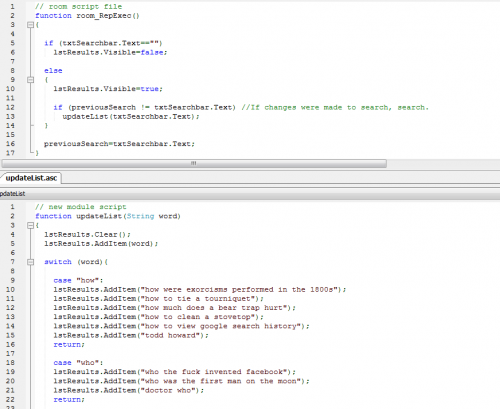Click the "todd howard" AddItem line
Image resolution: width=500 pixels, height=409 pixels.
click(131, 335)
